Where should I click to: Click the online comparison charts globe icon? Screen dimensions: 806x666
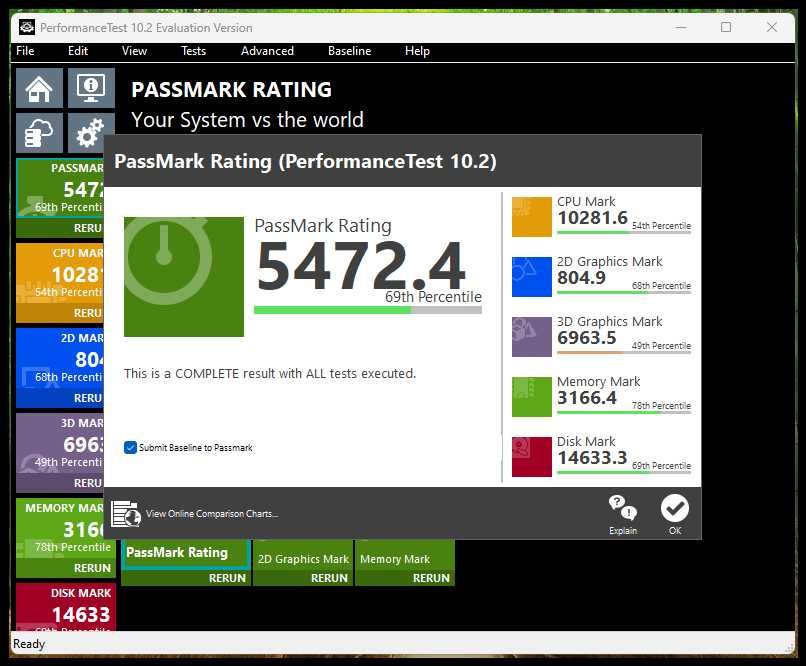click(126, 513)
